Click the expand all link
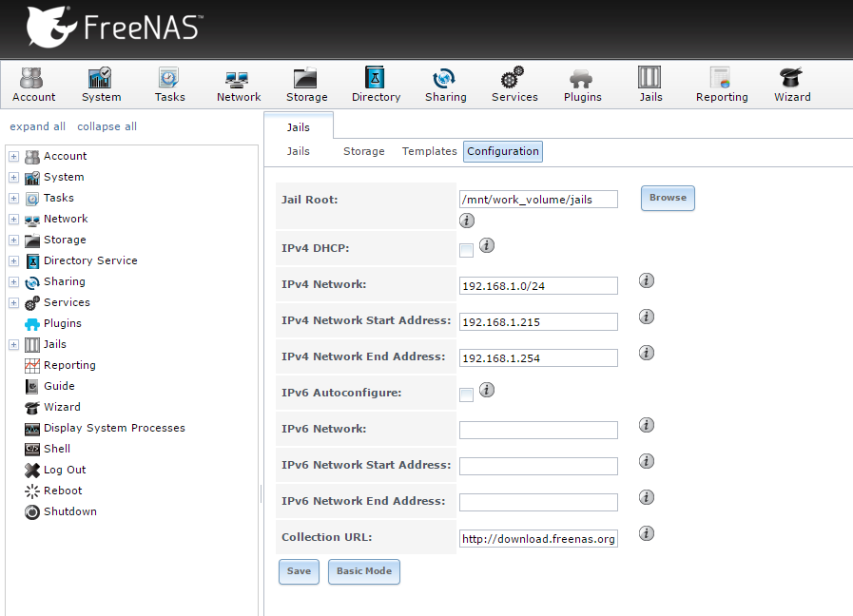This screenshot has width=853, height=616. pyautogui.click(x=37, y=126)
